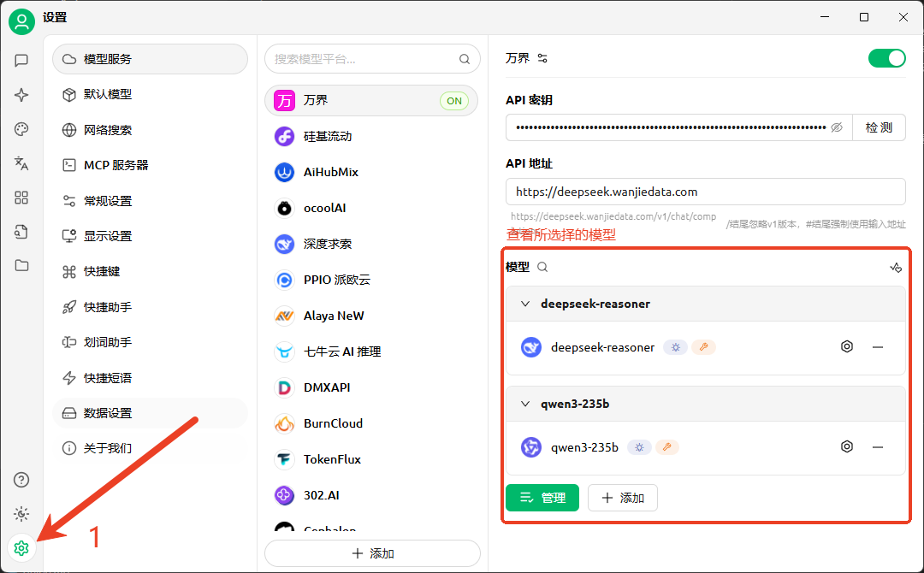Open settings for the deepseek-reasoner model
Viewport: 924px width, 573px height.
click(x=847, y=347)
